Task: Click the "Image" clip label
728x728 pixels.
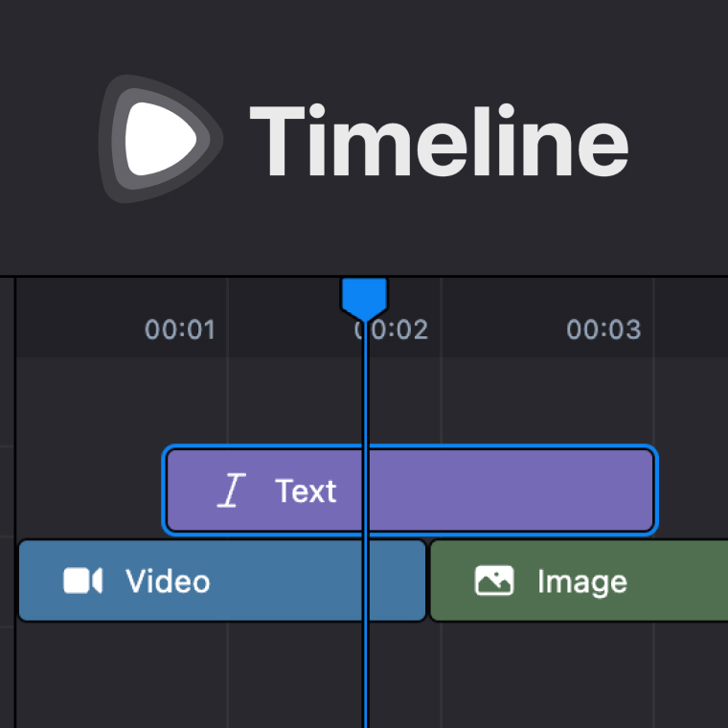Action: [x=581, y=580]
